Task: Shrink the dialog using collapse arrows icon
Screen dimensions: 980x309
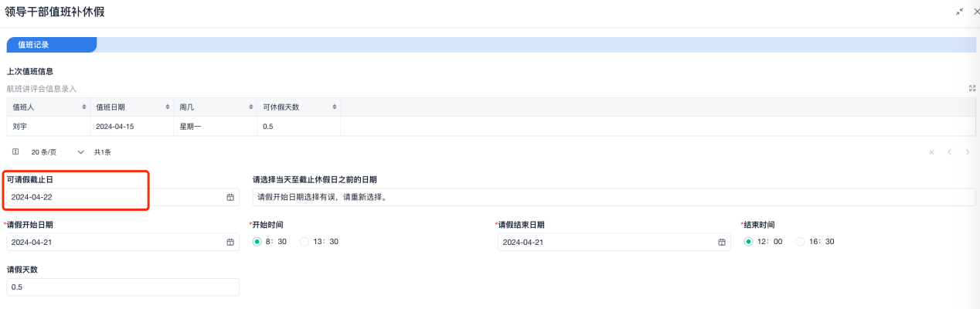Action: (960, 12)
